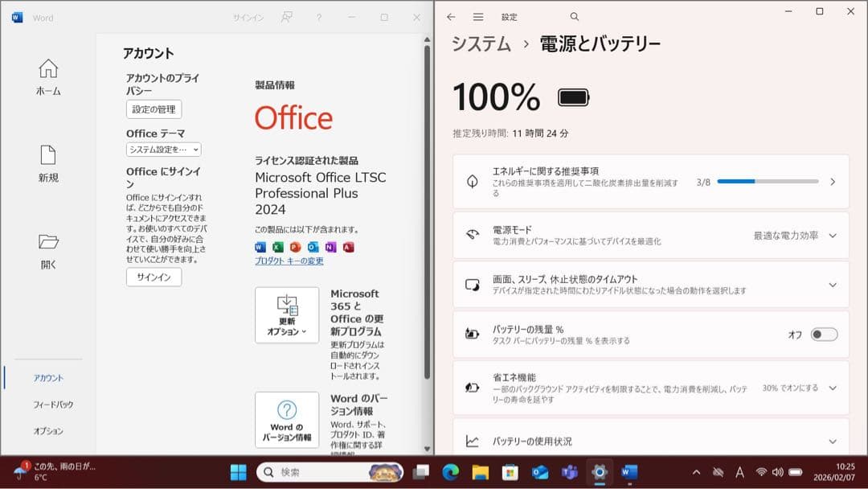Viewport: 868px width, 489px height.
Task: Open the Wi-Fi, volume and battery quick settings
Action: (779, 472)
